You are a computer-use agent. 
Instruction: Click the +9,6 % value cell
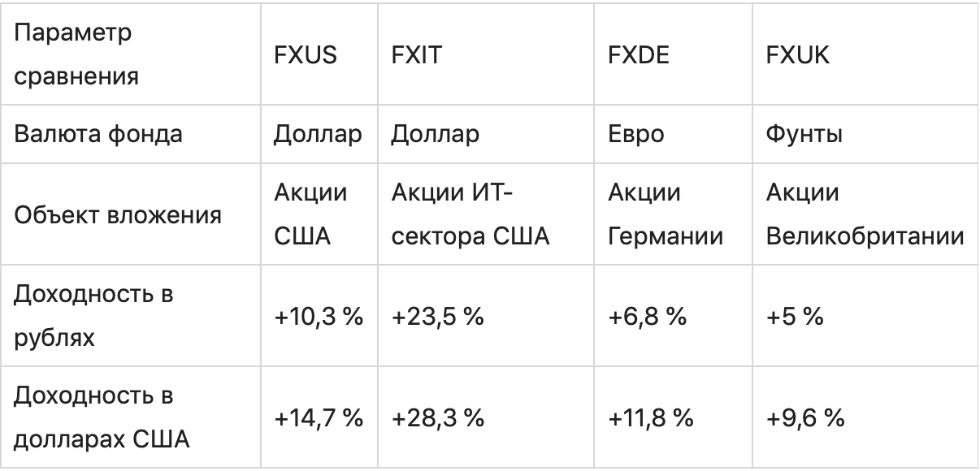(x=804, y=419)
